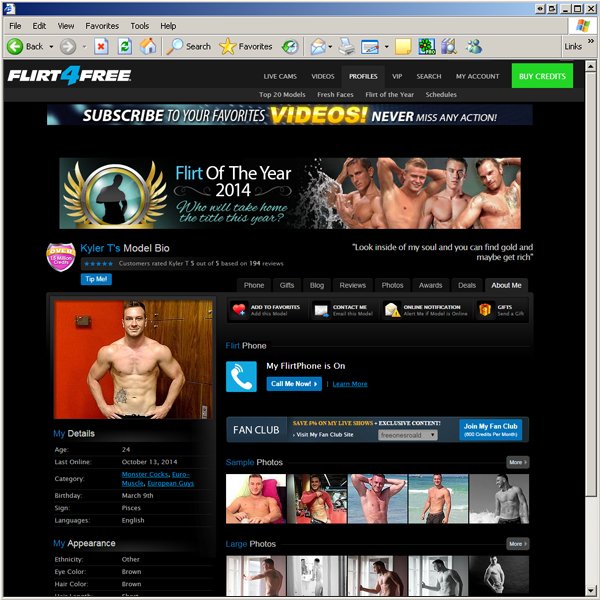Viewport: 600px width, 600px height.
Task: Open the Forward button dropdown arrow
Action: (84, 47)
